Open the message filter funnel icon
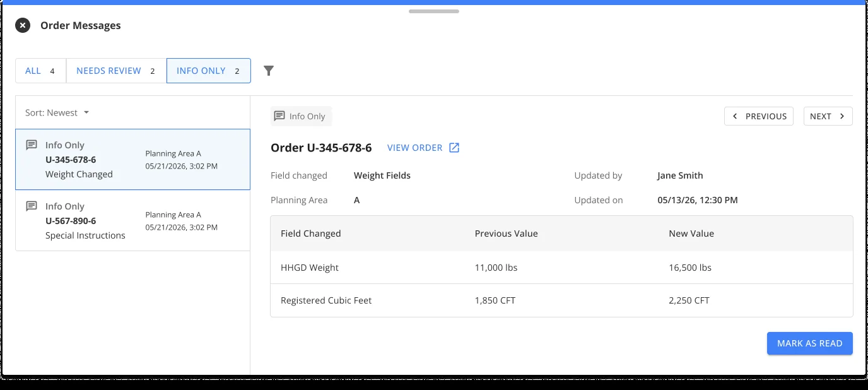Image resolution: width=868 pixels, height=390 pixels. [x=269, y=71]
